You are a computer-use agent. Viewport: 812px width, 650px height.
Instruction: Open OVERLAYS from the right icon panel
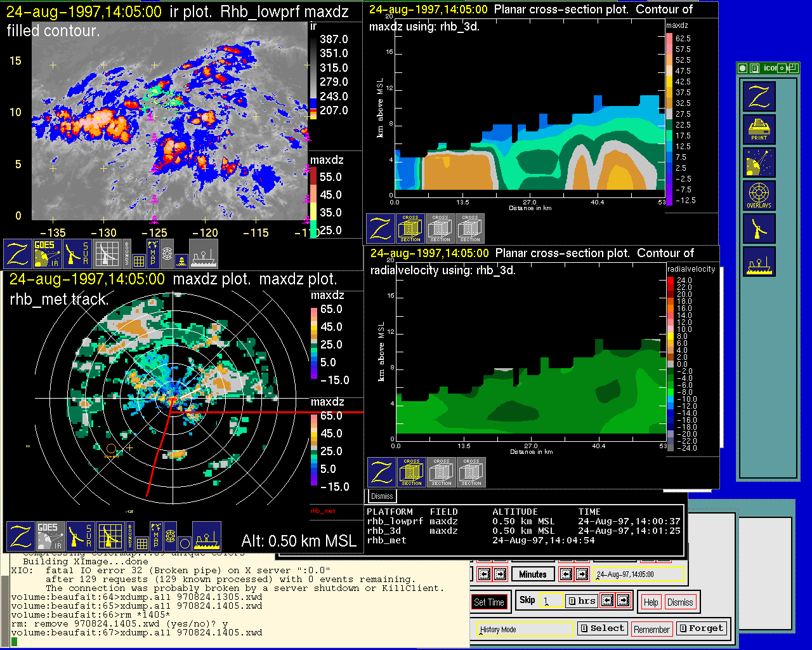coord(759,196)
